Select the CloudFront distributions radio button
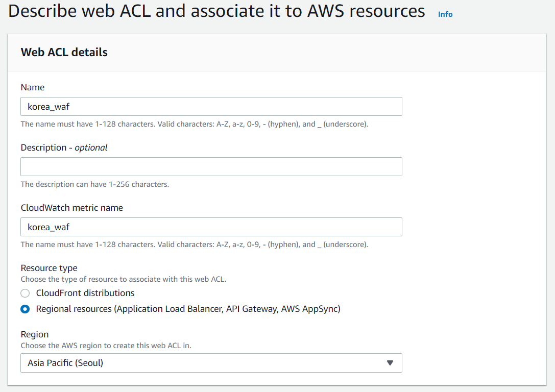 click(25, 293)
